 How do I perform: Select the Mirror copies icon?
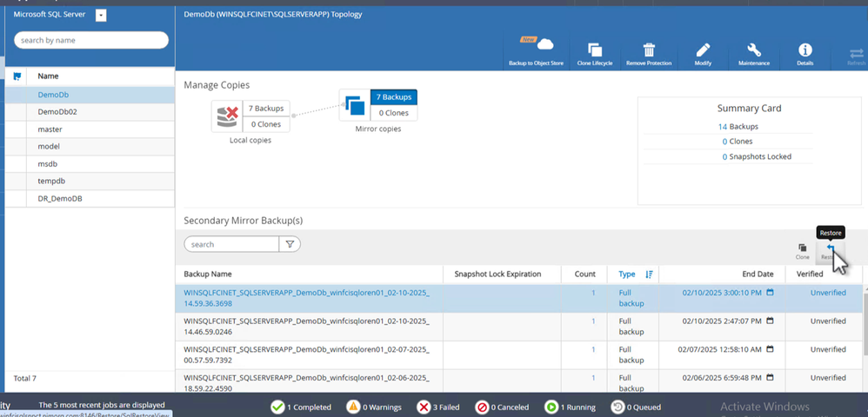pyautogui.click(x=355, y=106)
